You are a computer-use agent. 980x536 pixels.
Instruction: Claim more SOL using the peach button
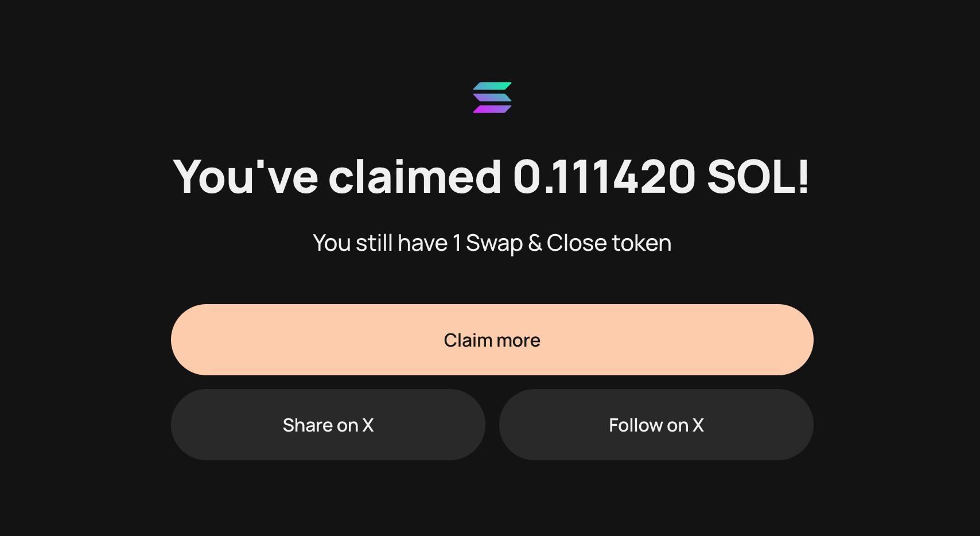(492, 340)
